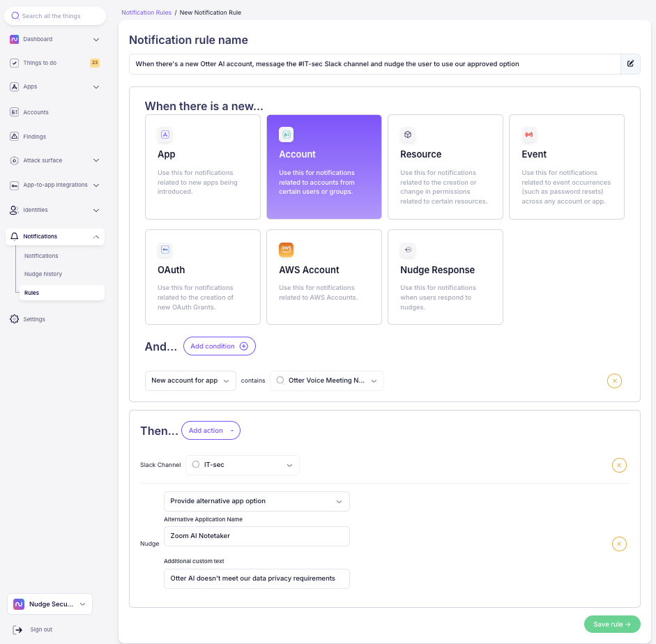Viewport: 656px width, 644px height.
Task: Click the AWS logo icon
Action: coord(286,250)
